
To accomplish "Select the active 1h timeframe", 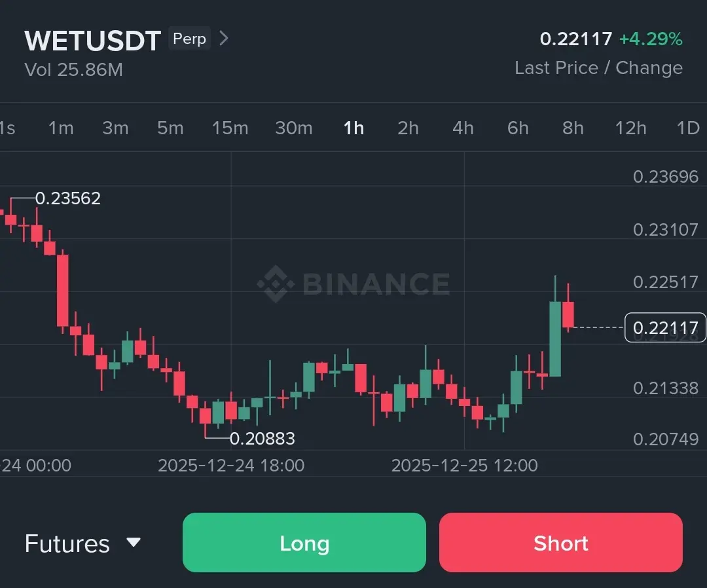I will tap(353, 128).
